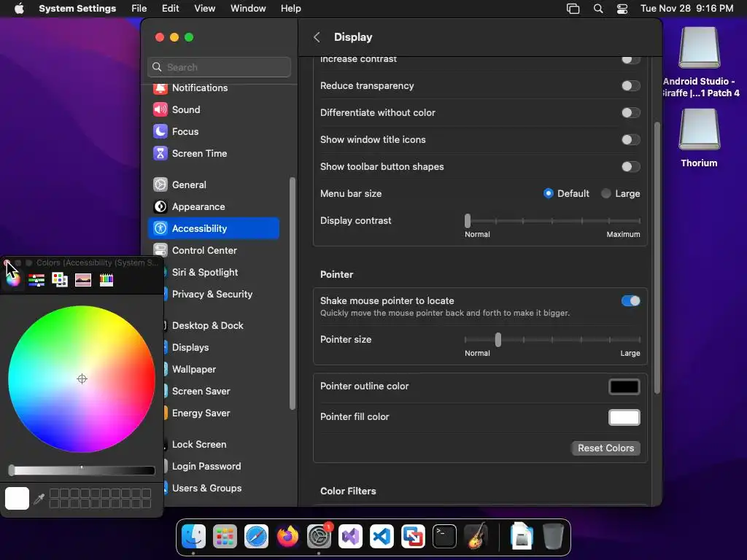Launch Firefox from the Dock

(x=287, y=537)
